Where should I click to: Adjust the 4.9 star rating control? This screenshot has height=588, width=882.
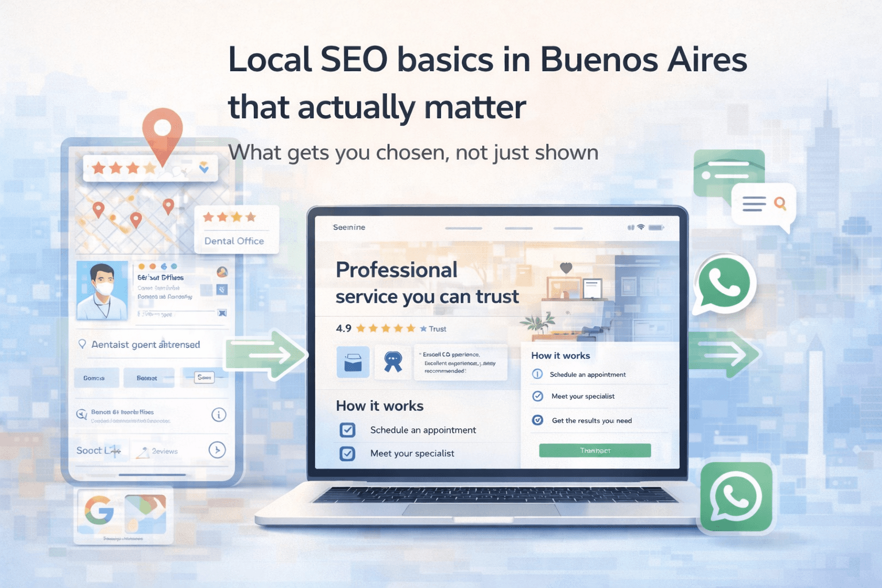tap(384, 328)
